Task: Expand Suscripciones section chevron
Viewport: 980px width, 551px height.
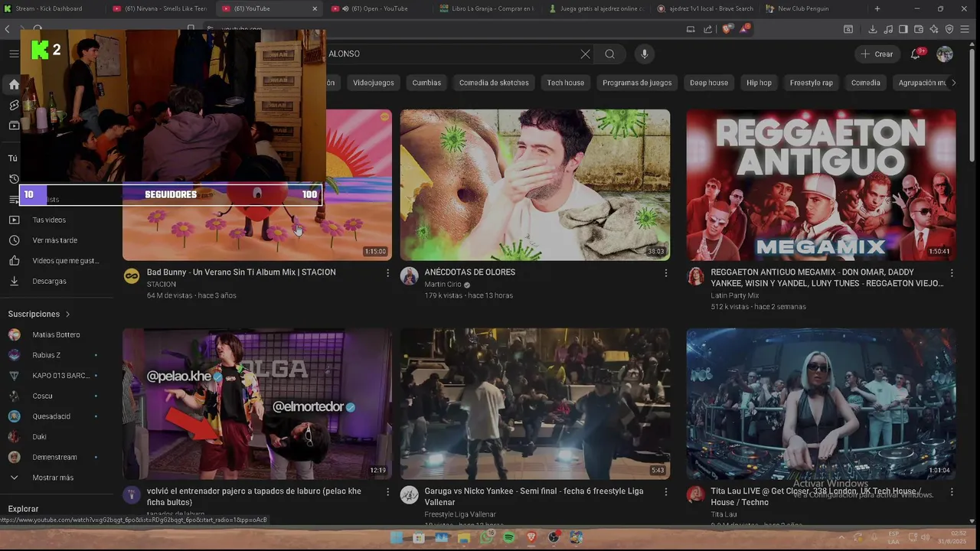Action: [x=67, y=315]
